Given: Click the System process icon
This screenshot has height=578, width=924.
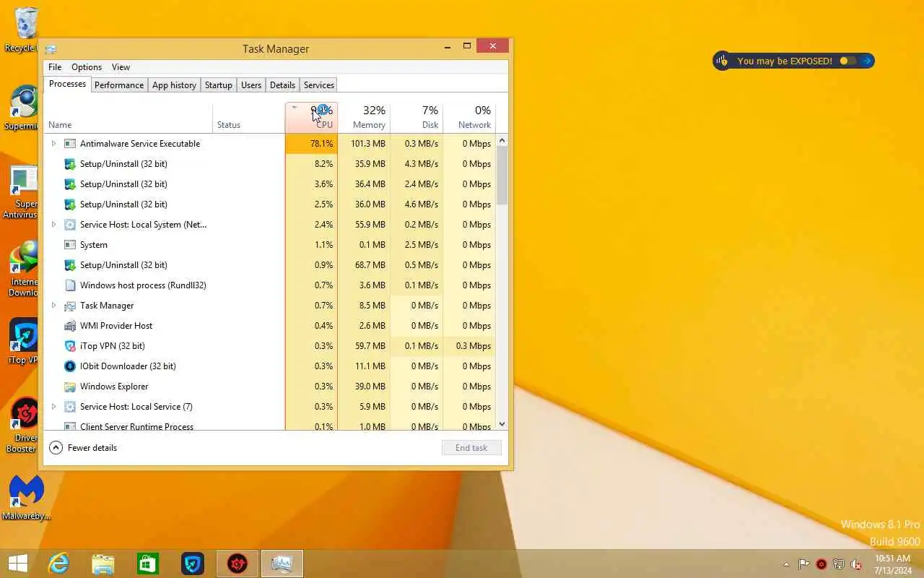Looking at the screenshot, I should coord(70,245).
